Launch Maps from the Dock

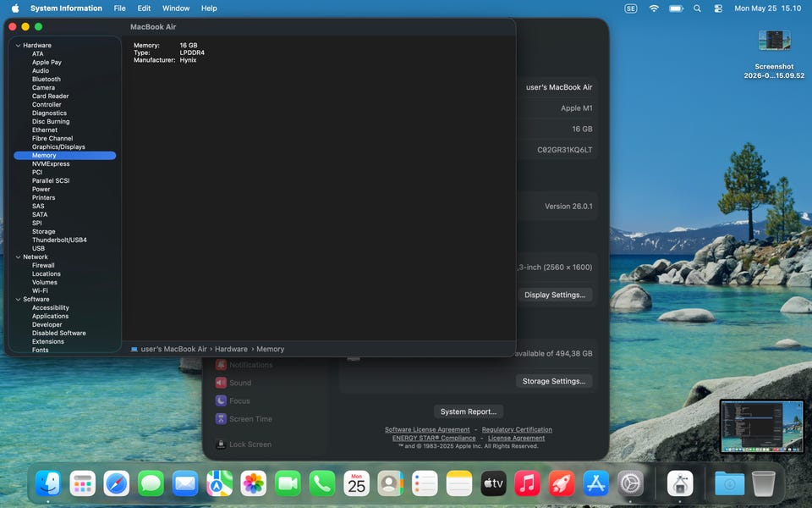pos(219,483)
